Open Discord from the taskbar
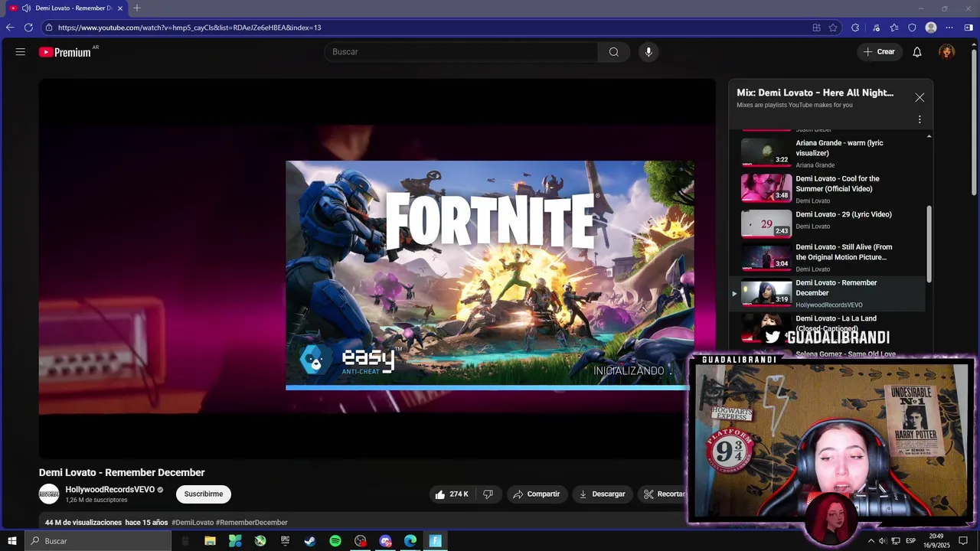The height and width of the screenshot is (551, 980). tap(385, 541)
